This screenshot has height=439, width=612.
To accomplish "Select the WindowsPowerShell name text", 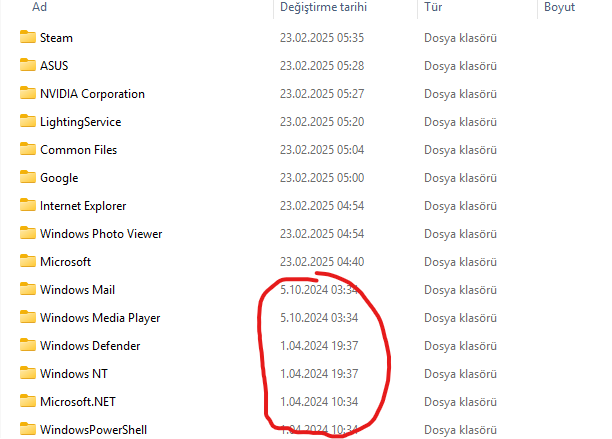I will click(x=93, y=430).
